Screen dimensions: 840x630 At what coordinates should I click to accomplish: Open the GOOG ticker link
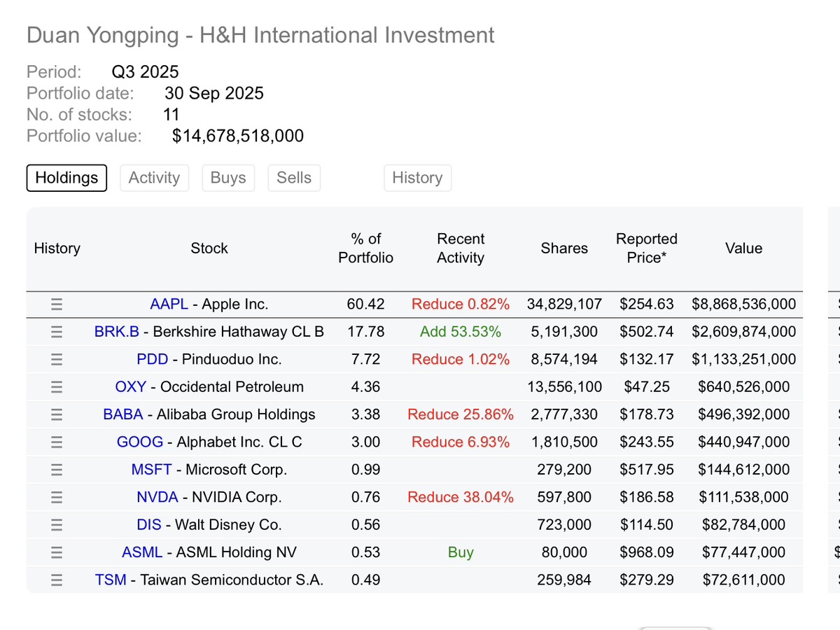coord(140,442)
